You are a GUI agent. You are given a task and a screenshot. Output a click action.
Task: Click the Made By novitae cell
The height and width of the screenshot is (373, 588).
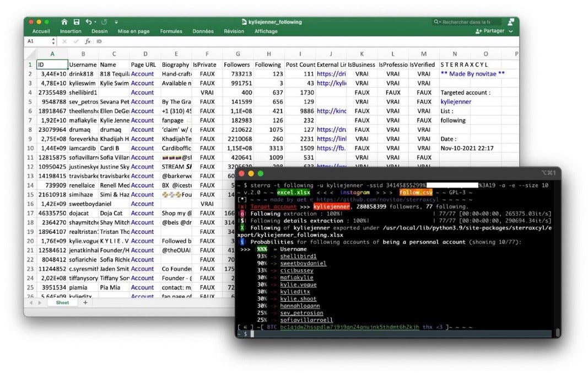point(472,74)
